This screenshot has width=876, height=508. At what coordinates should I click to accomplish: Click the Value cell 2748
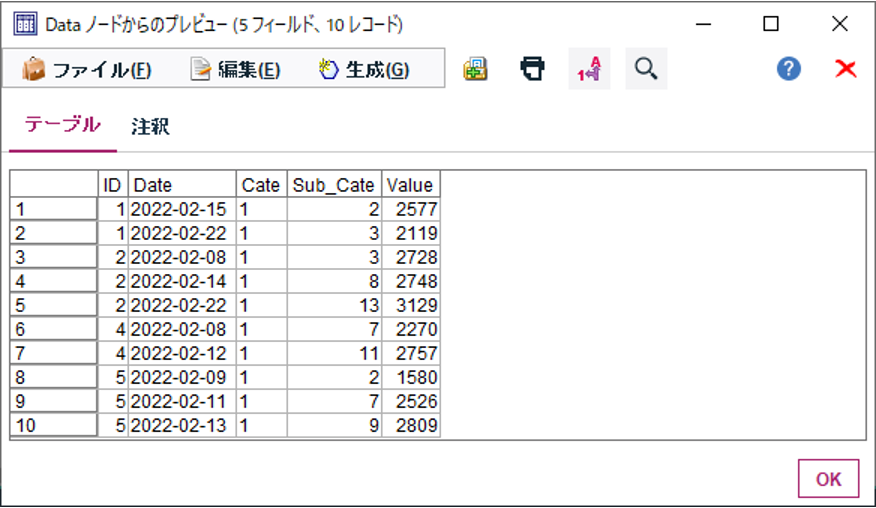[x=411, y=281]
